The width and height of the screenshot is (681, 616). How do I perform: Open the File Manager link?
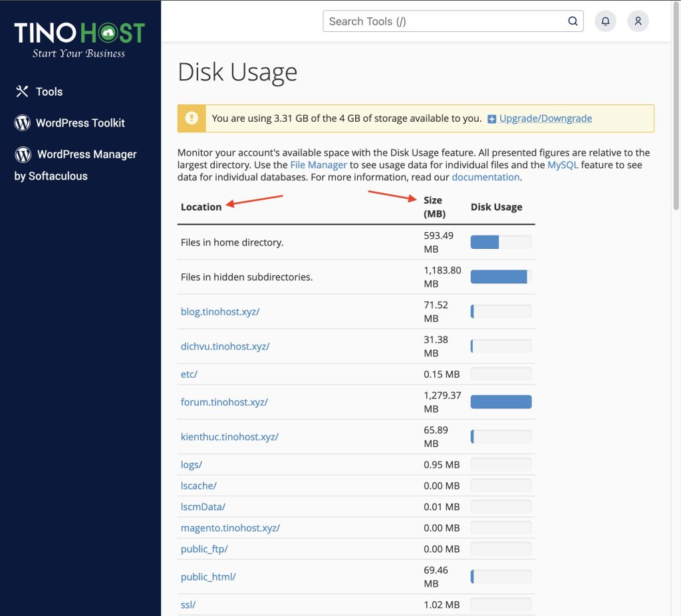pyautogui.click(x=319, y=165)
